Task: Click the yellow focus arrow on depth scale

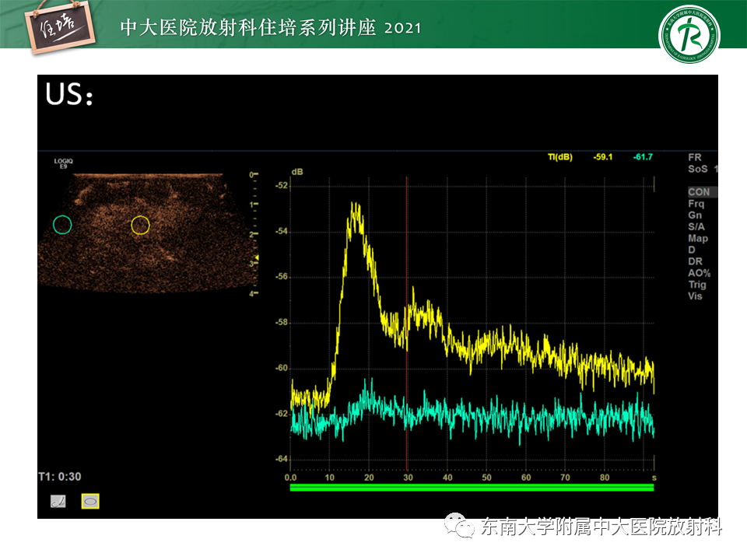Action: [x=257, y=257]
